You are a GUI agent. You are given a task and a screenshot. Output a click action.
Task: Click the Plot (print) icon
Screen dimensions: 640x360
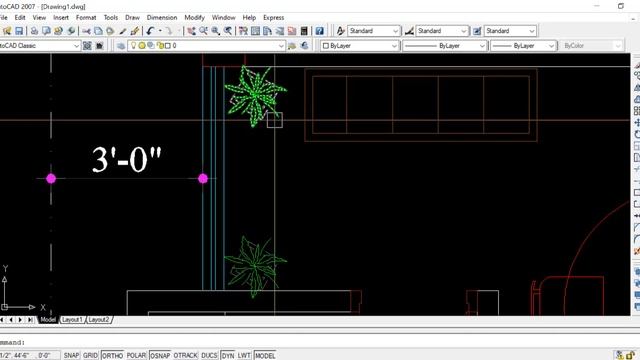pos(34,31)
